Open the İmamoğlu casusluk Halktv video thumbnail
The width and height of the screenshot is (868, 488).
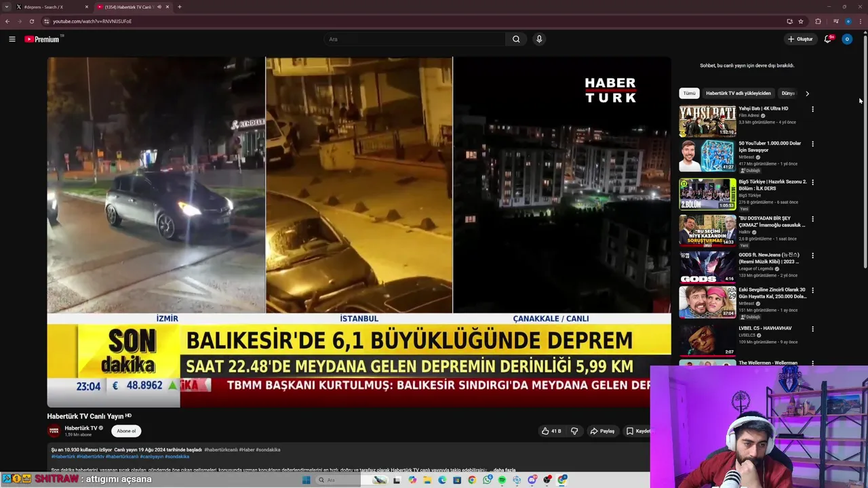pyautogui.click(x=707, y=230)
